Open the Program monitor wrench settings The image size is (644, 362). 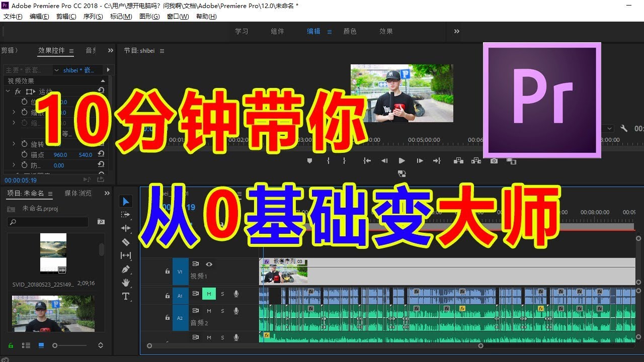(x=624, y=129)
